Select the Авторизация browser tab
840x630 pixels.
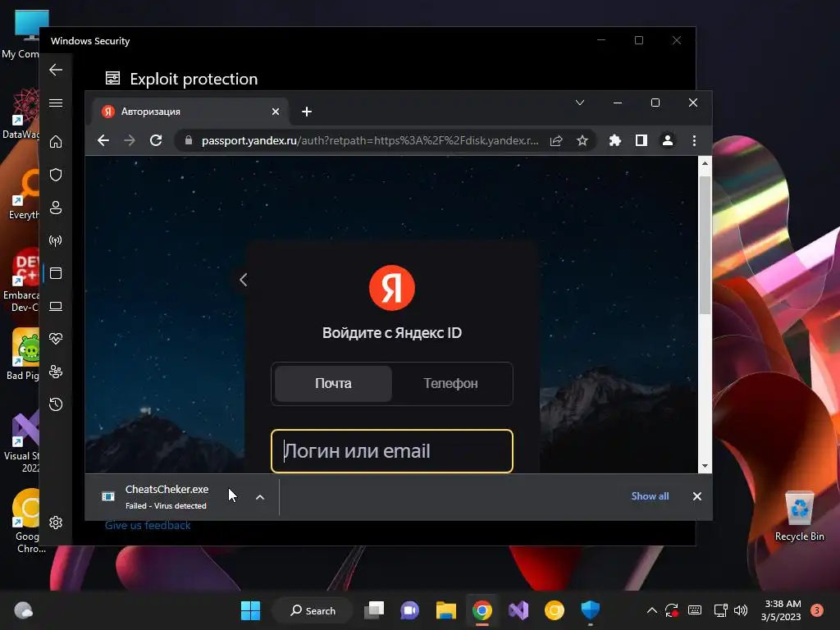coord(190,112)
